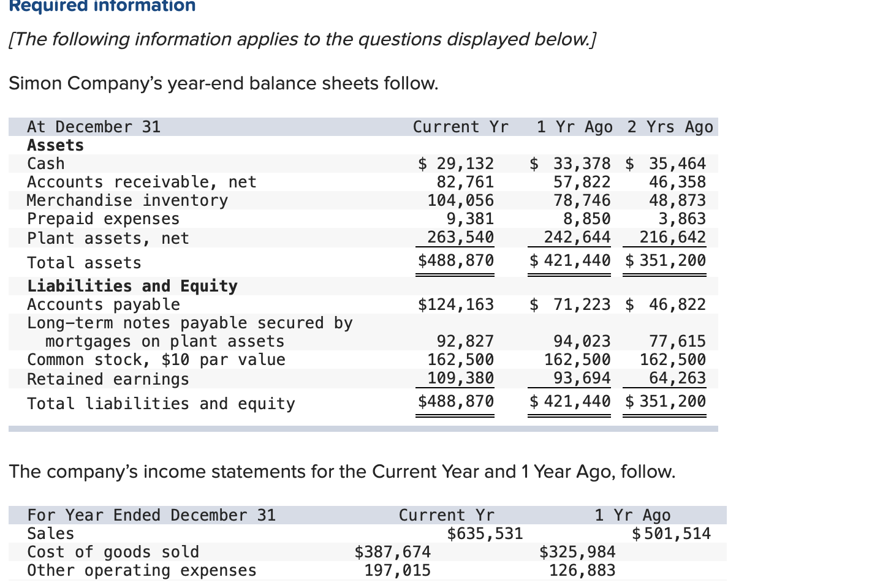Select notes payable value 94,023

582,341
